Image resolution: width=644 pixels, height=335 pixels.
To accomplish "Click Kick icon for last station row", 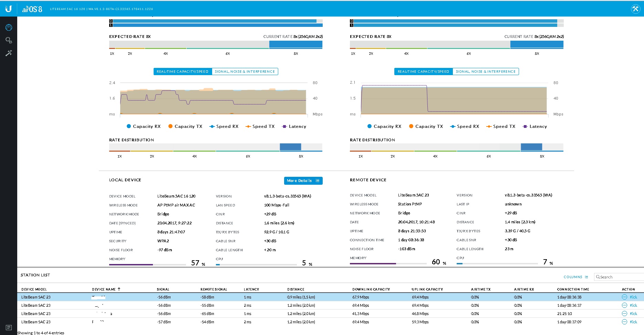I will coord(624,322).
